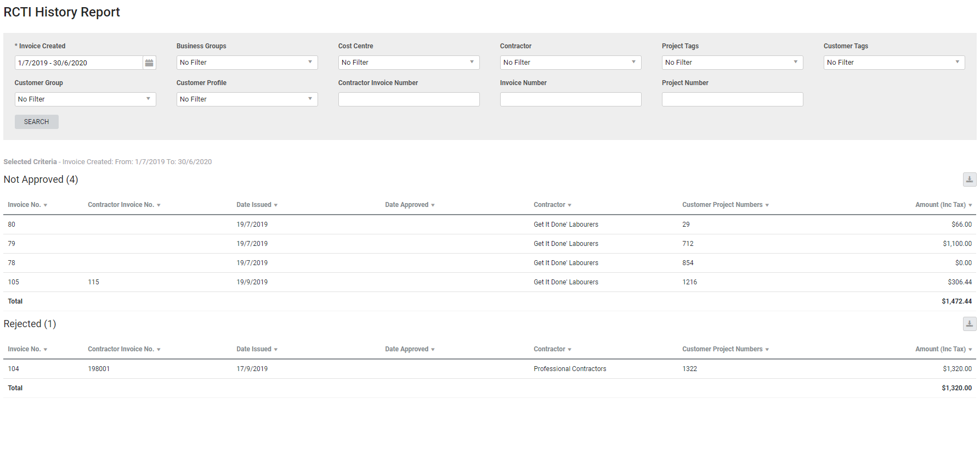Focus the Project Number input field

coord(732,99)
